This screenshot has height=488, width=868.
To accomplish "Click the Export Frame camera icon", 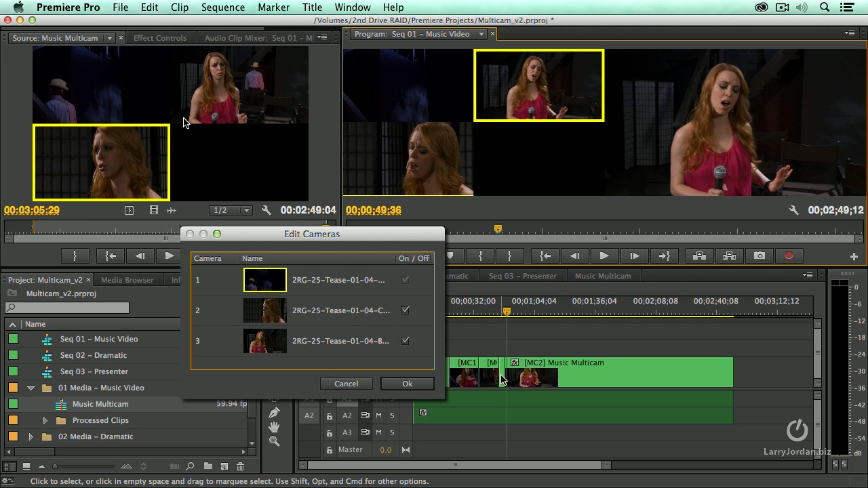I will (759, 256).
